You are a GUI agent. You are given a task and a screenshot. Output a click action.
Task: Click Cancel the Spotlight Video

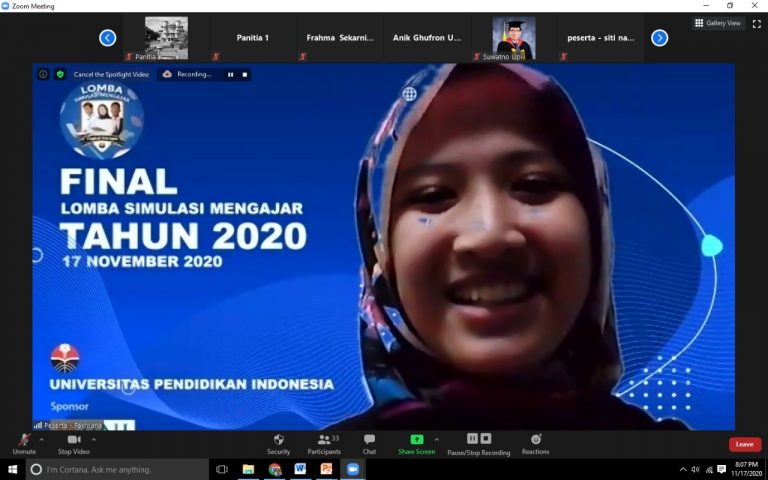click(111, 74)
